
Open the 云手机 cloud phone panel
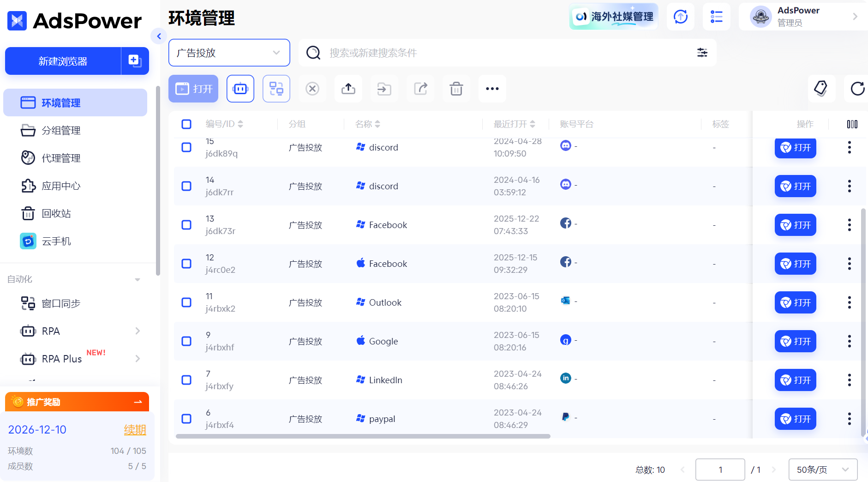56,241
